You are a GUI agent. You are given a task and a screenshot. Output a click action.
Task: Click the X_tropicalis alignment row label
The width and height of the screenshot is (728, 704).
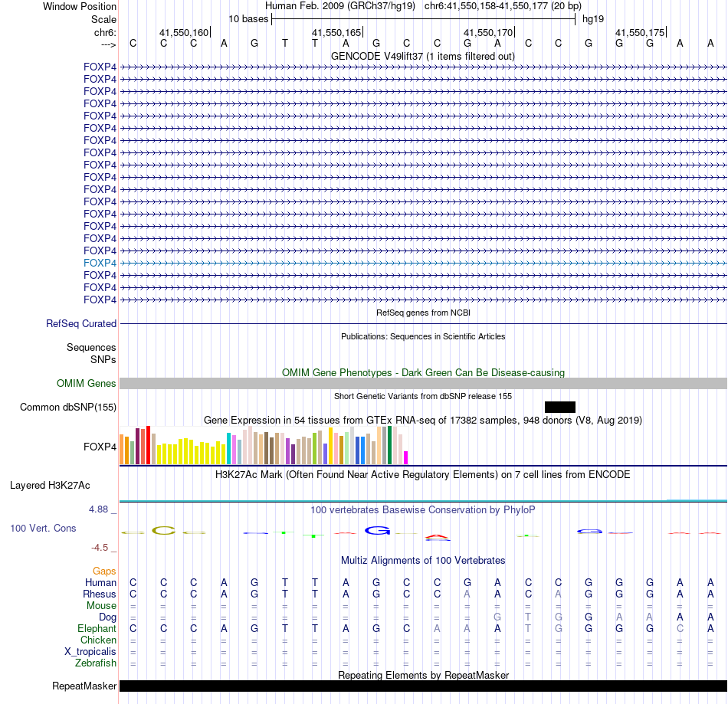click(x=90, y=652)
